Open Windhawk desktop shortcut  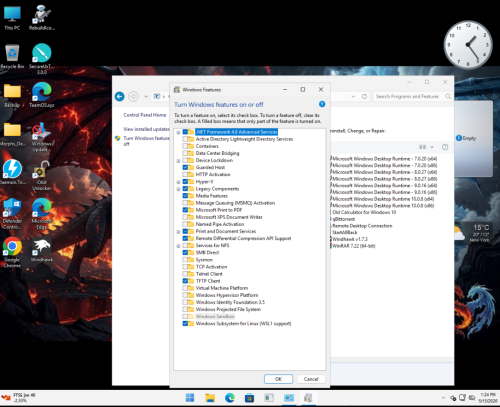42,250
